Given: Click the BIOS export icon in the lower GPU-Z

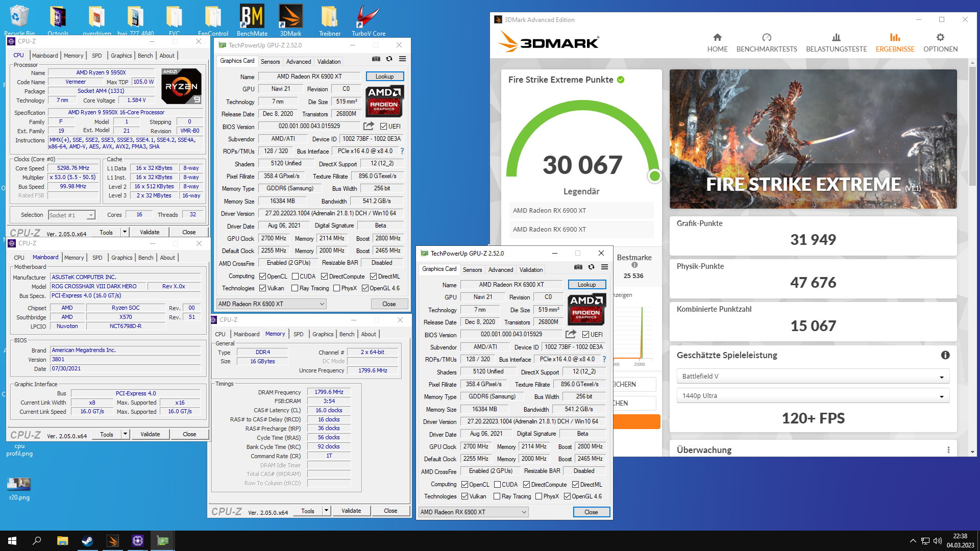Looking at the screenshot, I should click(571, 334).
